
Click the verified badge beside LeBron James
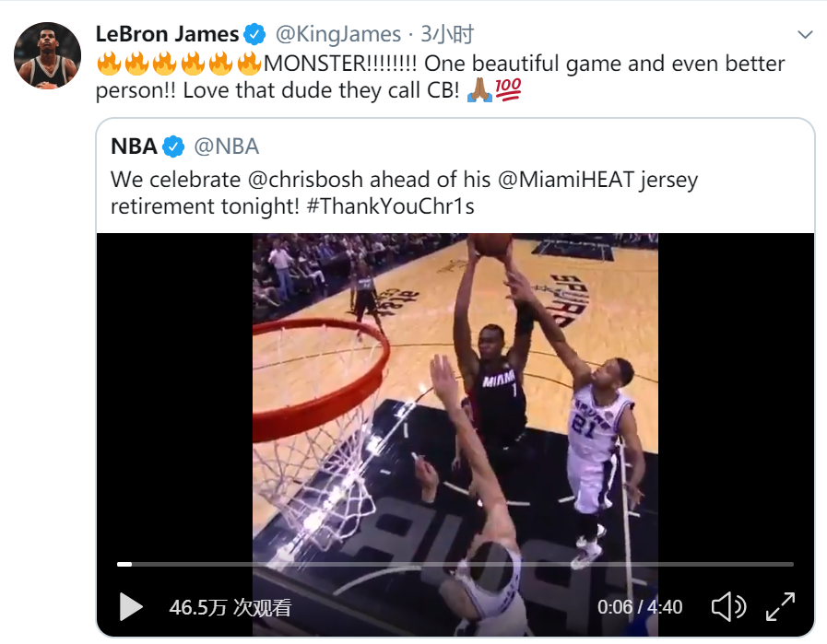(x=255, y=35)
